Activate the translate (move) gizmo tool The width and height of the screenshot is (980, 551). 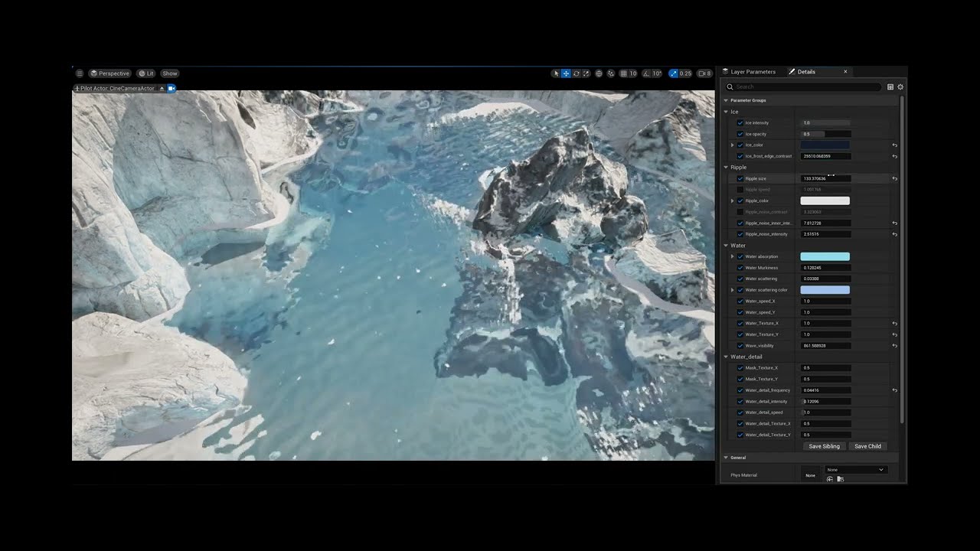[x=566, y=73]
